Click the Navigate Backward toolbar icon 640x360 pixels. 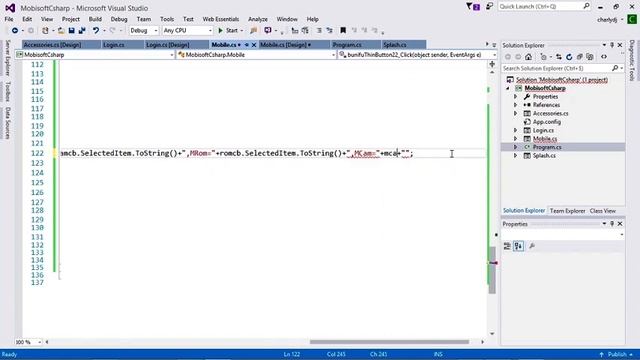click(15, 31)
